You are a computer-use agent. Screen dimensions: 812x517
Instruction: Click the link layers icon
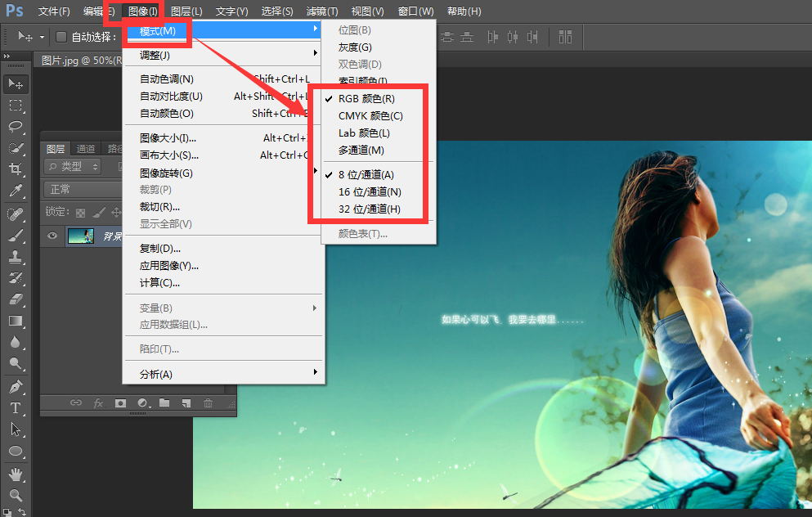click(x=76, y=402)
